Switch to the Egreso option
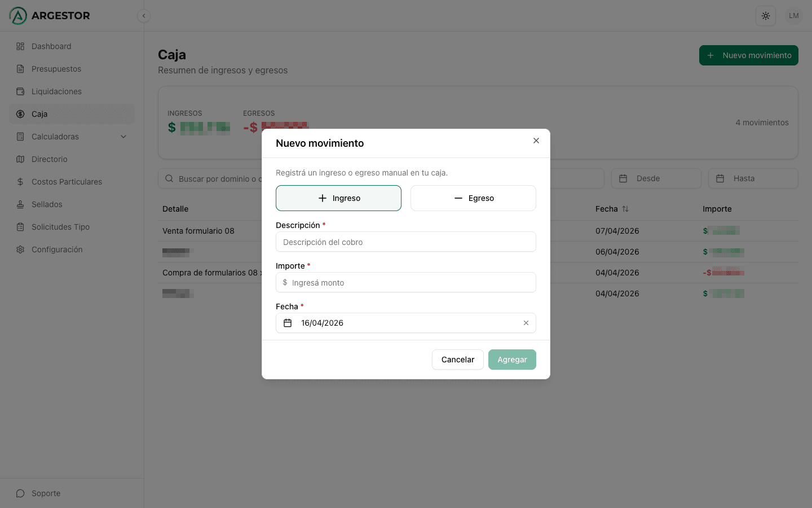This screenshot has height=508, width=812. 473,198
